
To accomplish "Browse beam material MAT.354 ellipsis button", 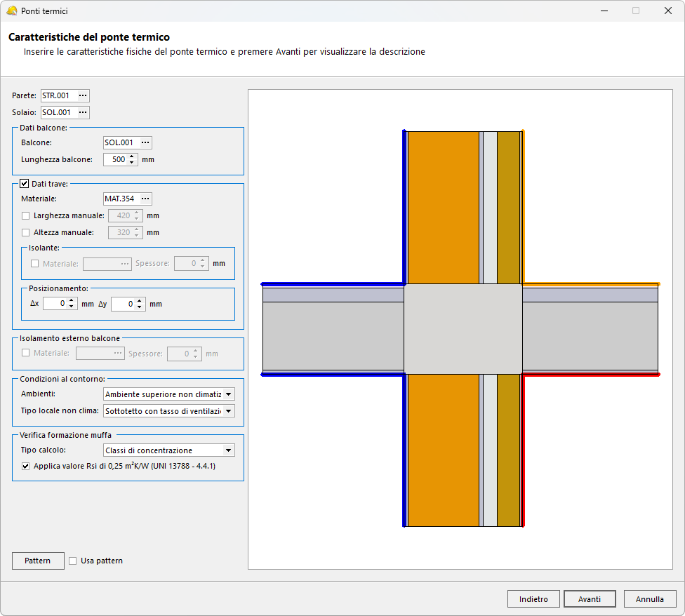I will tap(145, 199).
